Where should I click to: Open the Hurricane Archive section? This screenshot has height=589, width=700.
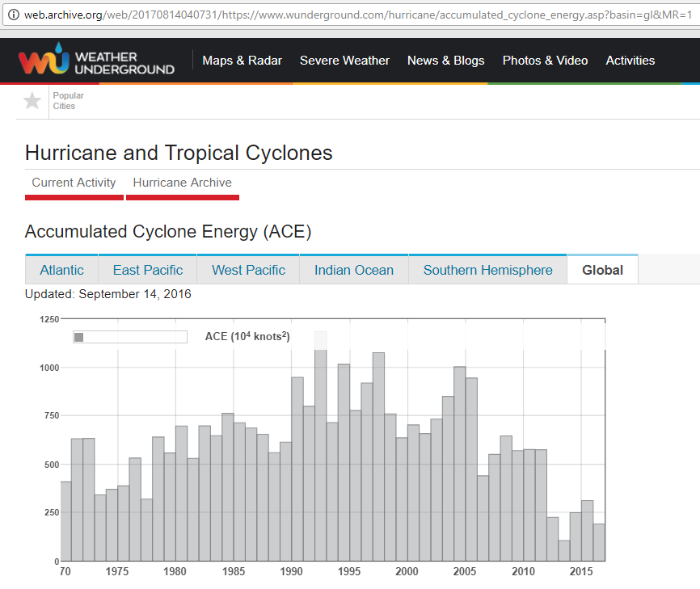click(x=182, y=183)
